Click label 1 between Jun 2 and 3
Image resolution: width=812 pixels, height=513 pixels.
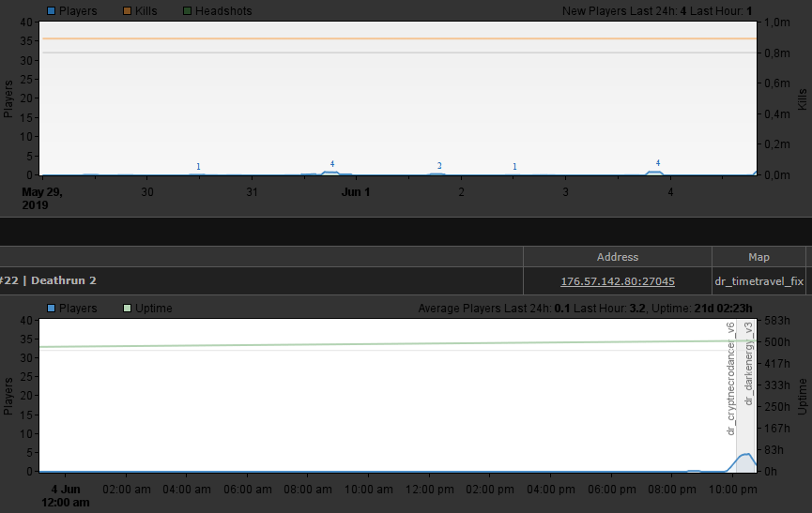[x=514, y=166]
